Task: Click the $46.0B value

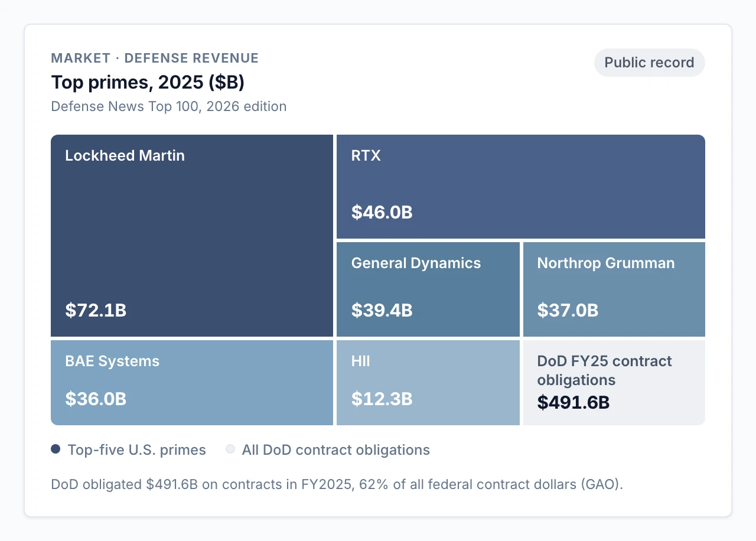Action: (x=382, y=212)
